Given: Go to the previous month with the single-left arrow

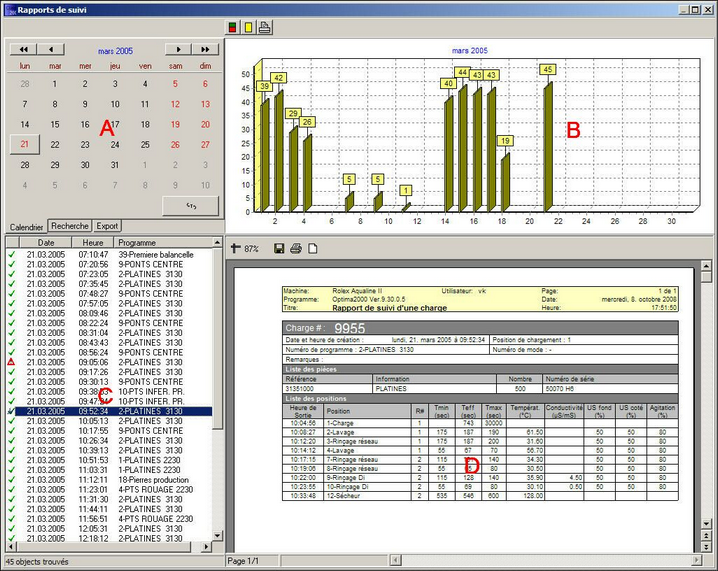Looking at the screenshot, I should (x=51, y=49).
